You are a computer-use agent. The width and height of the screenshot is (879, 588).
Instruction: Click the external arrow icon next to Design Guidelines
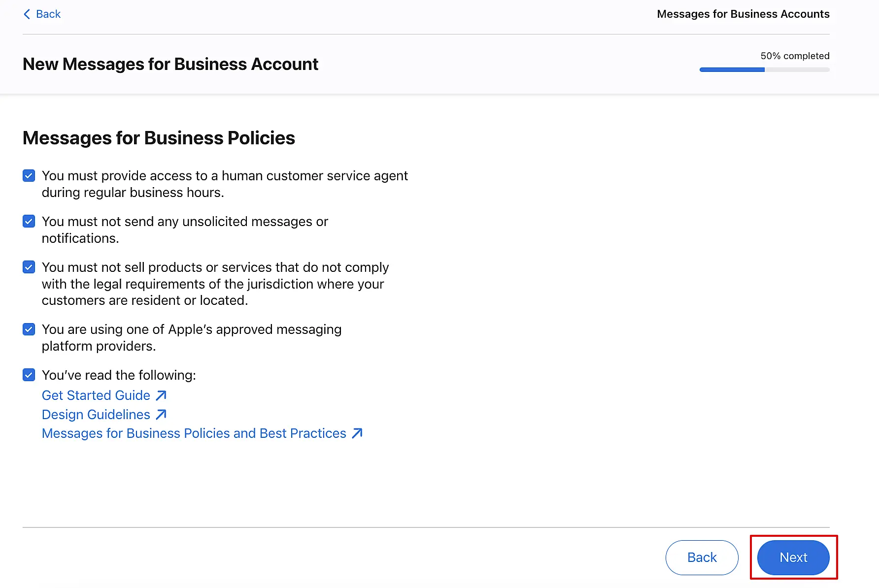[x=161, y=415]
